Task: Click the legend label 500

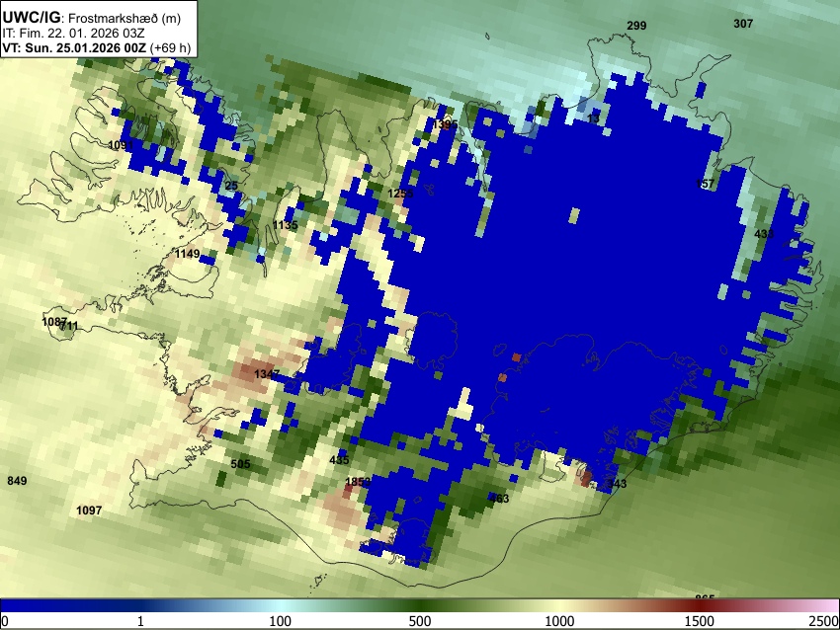Action: [x=420, y=621]
